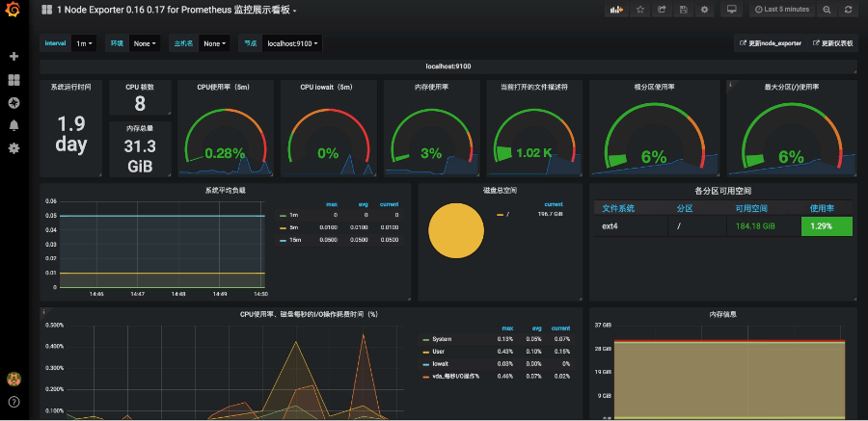This screenshot has width=868, height=421.
Task: Star this dashboard as favorite
Action: click(640, 10)
